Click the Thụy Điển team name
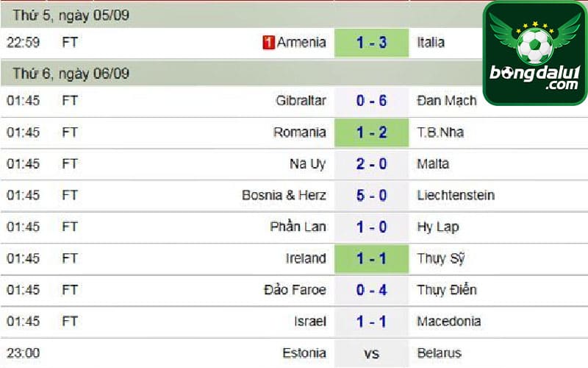Screen dimensions: 588x368 [x=447, y=290]
